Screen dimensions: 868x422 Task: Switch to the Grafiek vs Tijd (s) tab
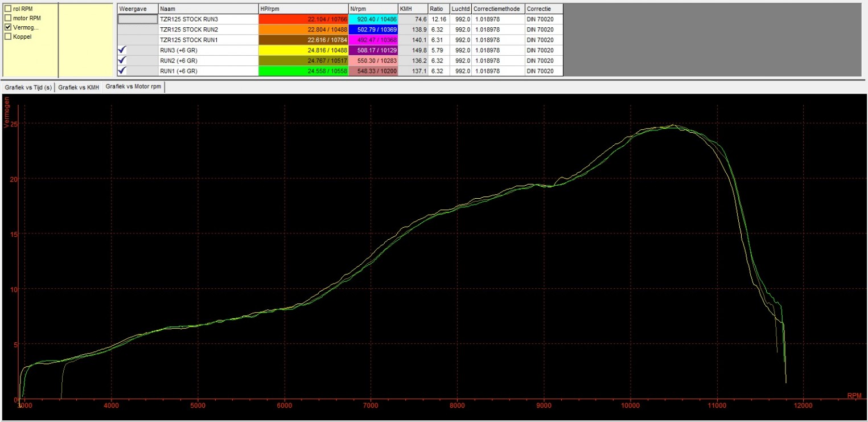click(x=28, y=88)
